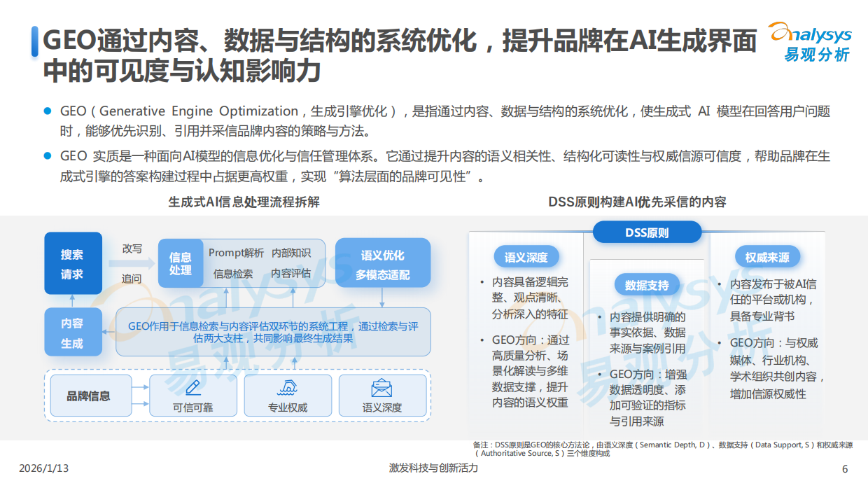Image resolution: width=868 pixels, height=488 pixels.
Task: Expand the 品牌信息 dashed section
Action: tap(91, 395)
